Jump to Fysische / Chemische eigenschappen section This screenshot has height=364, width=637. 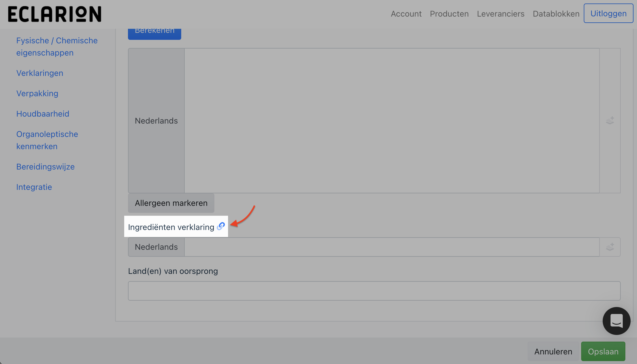point(57,47)
